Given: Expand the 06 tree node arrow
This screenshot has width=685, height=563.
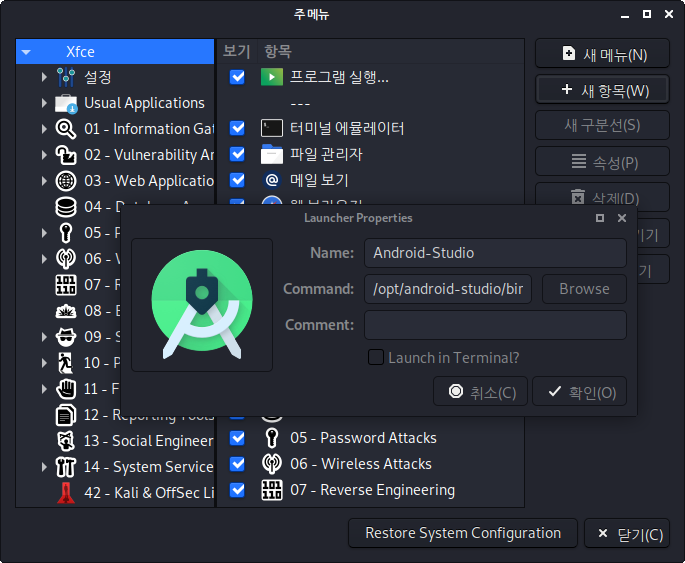Looking at the screenshot, I should 44,259.
